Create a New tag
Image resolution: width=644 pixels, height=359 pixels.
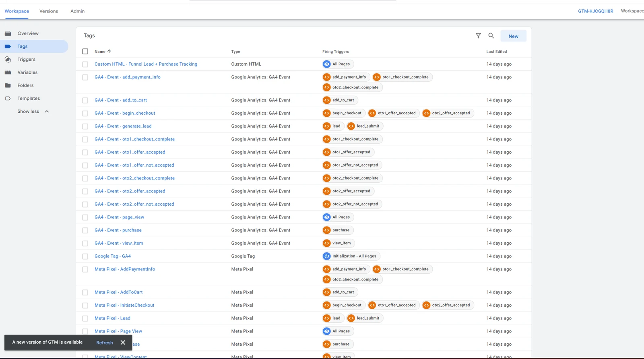coord(514,36)
